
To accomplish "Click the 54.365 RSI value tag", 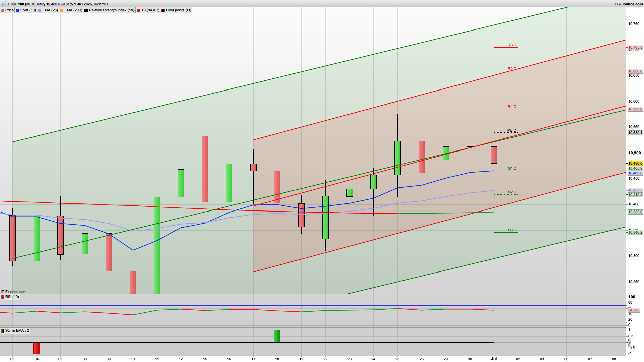I will coord(634,310).
